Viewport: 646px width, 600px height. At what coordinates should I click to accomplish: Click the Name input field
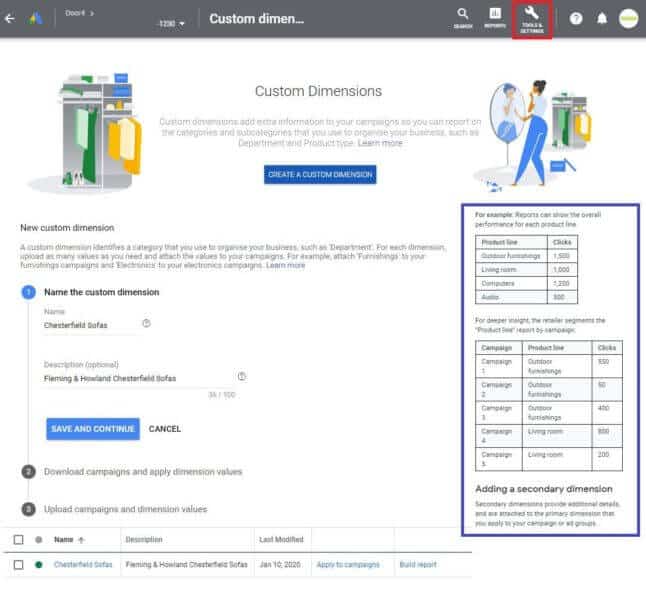tap(91, 325)
